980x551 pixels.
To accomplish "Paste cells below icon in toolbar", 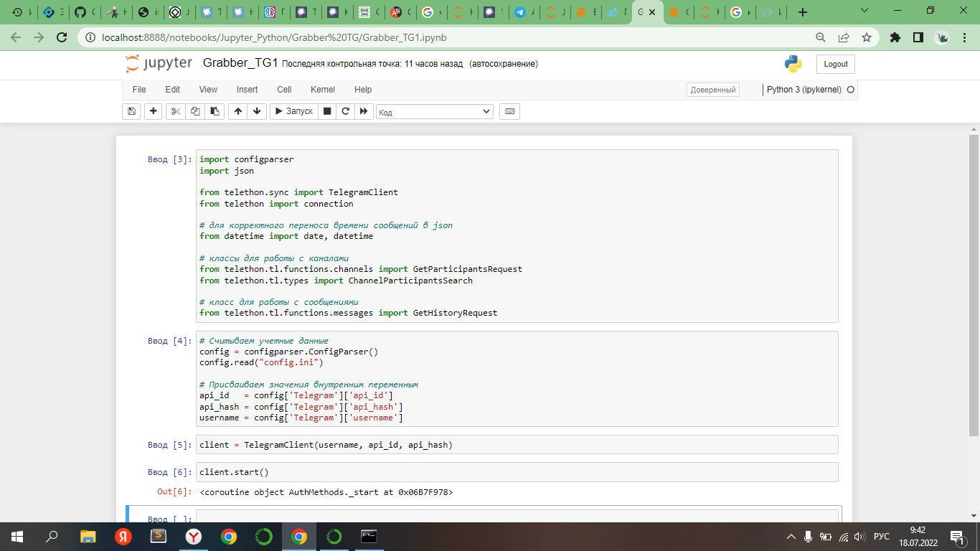I will pos(215,111).
